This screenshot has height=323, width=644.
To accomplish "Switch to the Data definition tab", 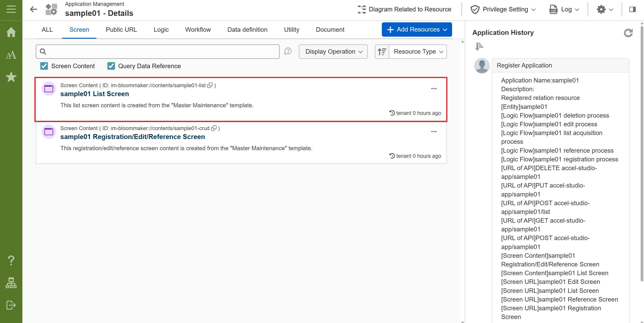I will [x=247, y=30].
